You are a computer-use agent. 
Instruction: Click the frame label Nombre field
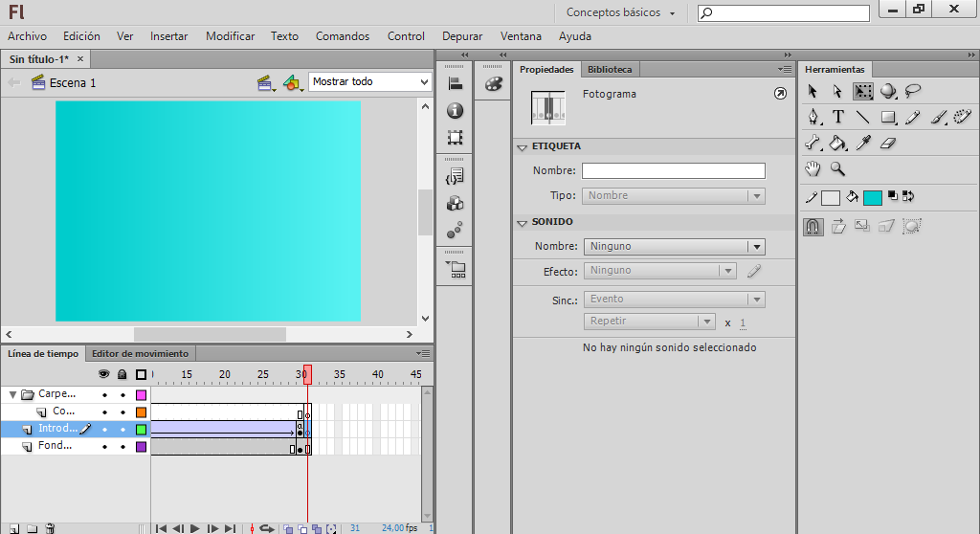[673, 170]
